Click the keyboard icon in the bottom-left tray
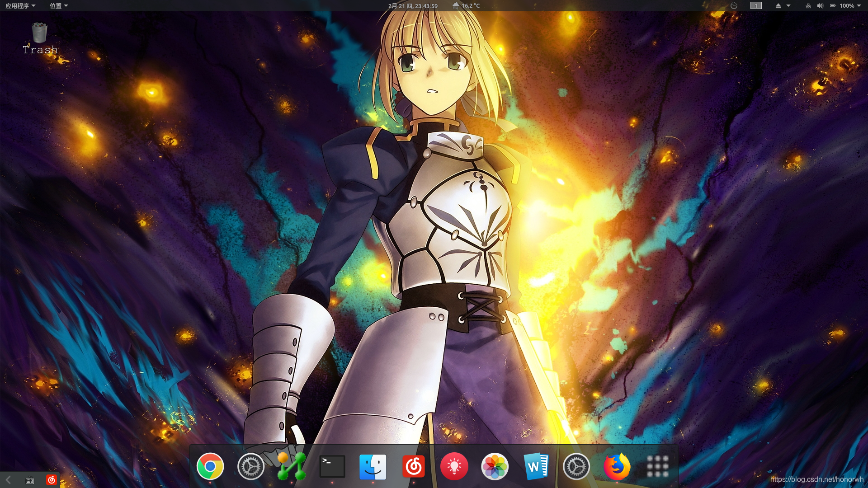 tap(30, 480)
